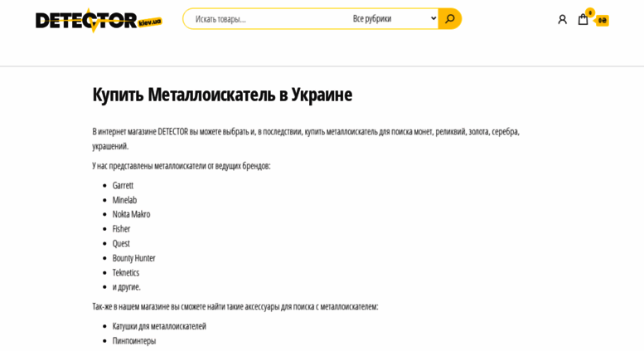This screenshot has width=644, height=351.
Task: Click the line starting "Так-же в нашем магазине"
Action: pyautogui.click(x=235, y=307)
